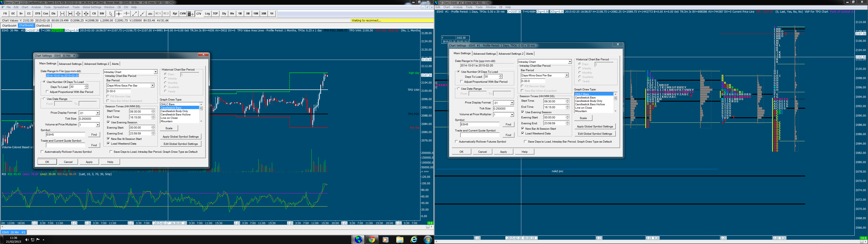Switch to Advanced Settings 2 tab in left dialog
This screenshot has height=244, width=868.
(96, 64)
